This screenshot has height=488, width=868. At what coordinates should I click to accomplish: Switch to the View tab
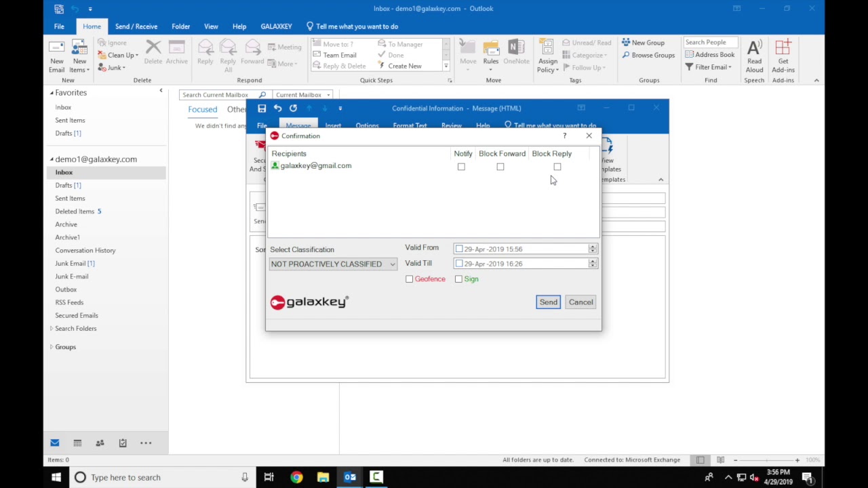[x=211, y=26]
